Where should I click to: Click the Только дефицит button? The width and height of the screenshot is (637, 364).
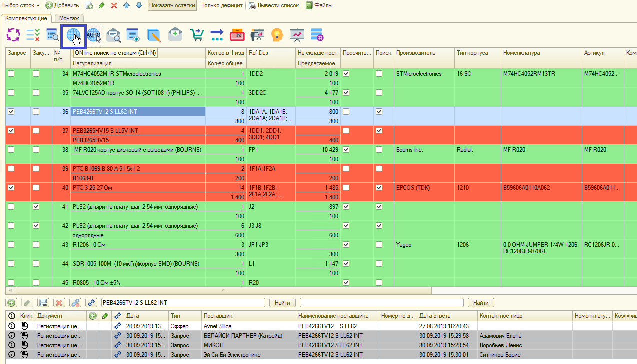[222, 5]
